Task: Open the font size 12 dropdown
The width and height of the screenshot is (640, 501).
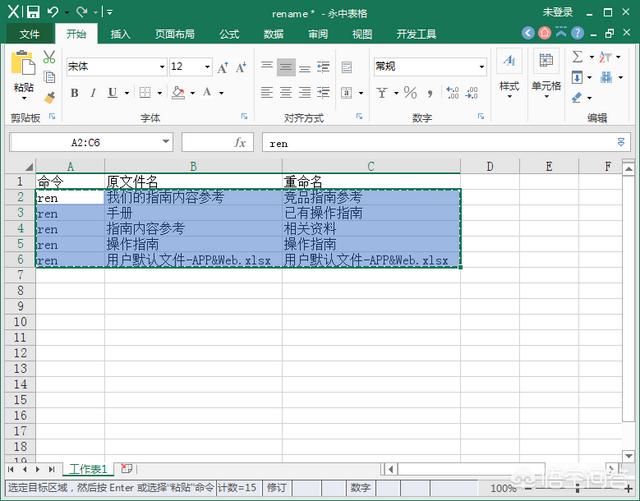Action: (x=207, y=67)
